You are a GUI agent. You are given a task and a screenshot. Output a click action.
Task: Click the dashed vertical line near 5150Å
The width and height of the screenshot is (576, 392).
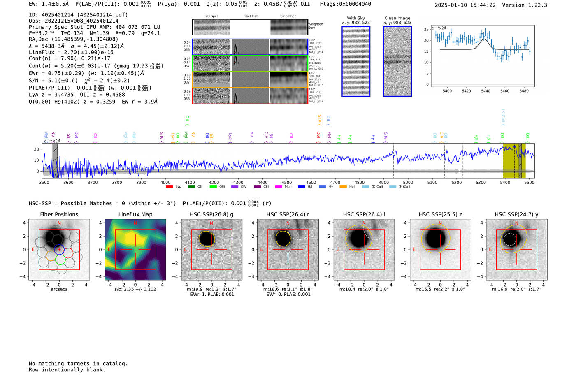[444, 160]
